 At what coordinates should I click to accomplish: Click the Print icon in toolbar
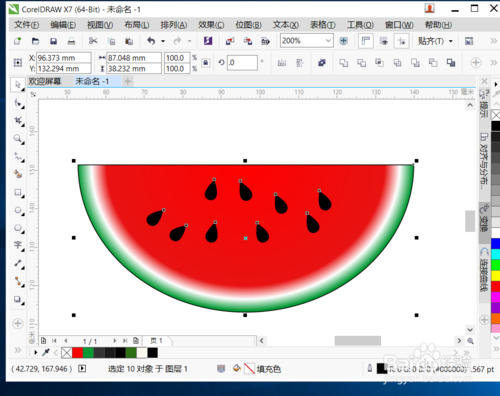click(71, 41)
